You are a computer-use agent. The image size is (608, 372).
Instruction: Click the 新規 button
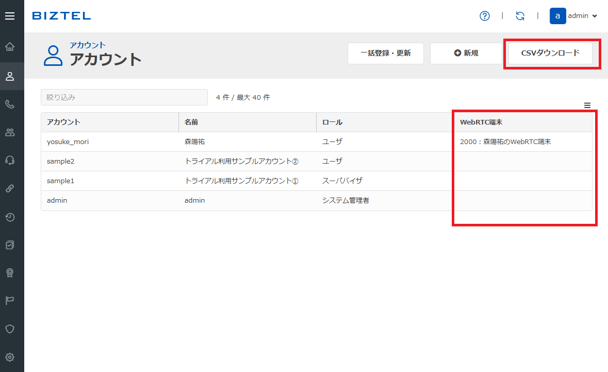point(466,53)
